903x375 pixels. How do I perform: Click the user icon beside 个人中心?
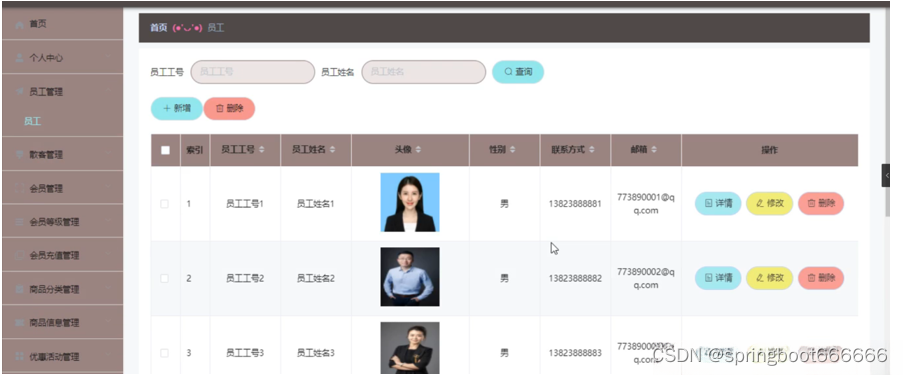[x=20, y=58]
